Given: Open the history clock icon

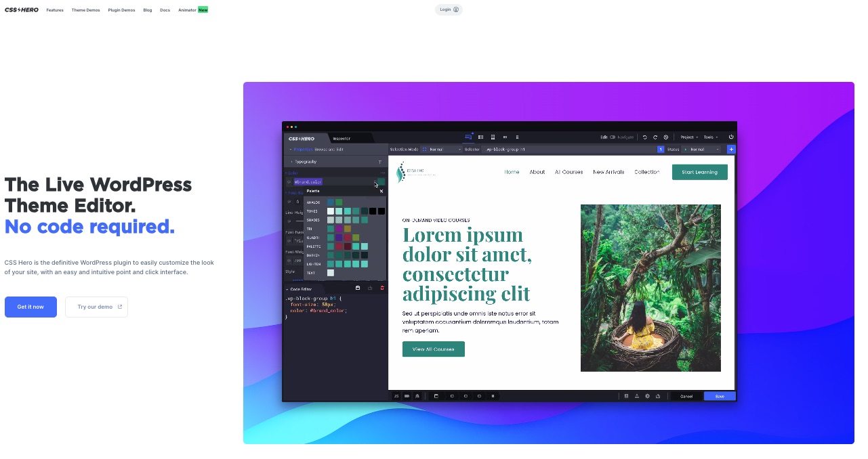Looking at the screenshot, I should 666,137.
